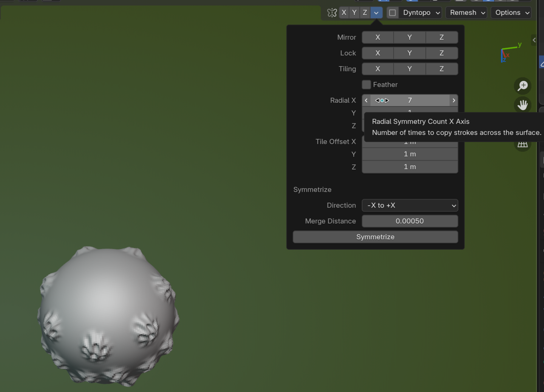
Task: Increase Radial X count with right arrow
Action: [x=453, y=100]
